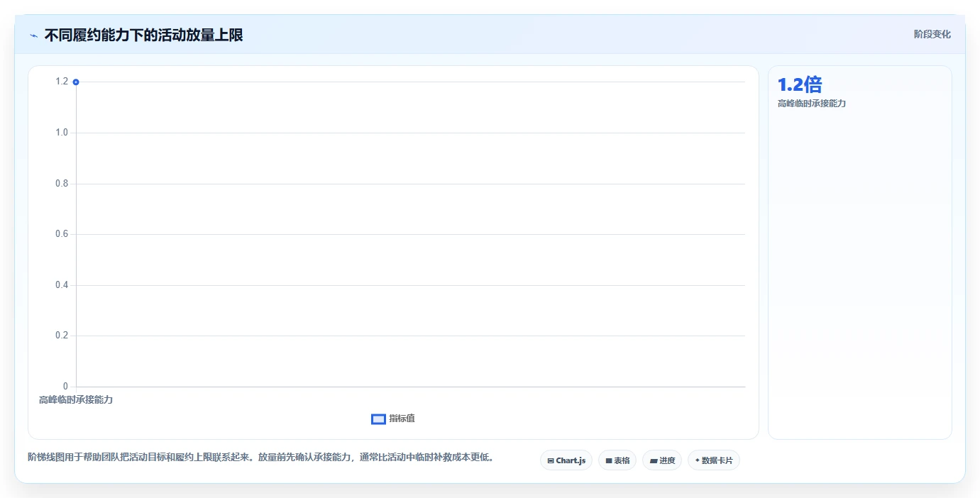Click the 进度 tag
The width and height of the screenshot is (980, 498).
[662, 460]
